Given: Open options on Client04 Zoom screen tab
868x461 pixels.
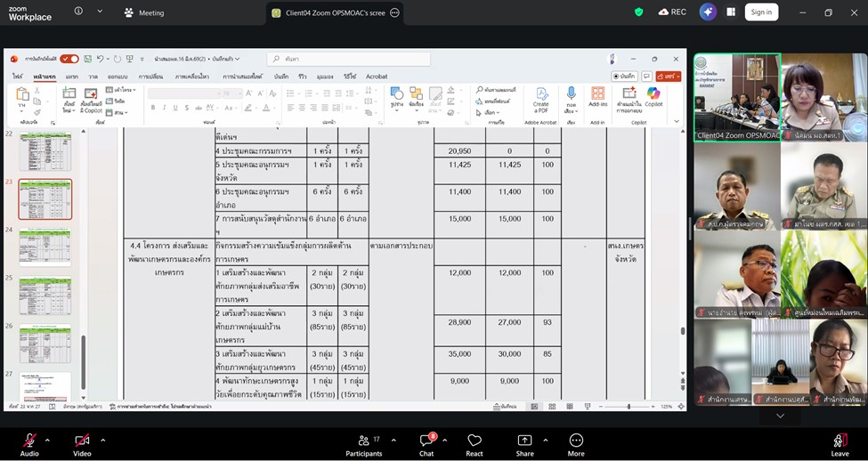Looking at the screenshot, I should (x=394, y=12).
